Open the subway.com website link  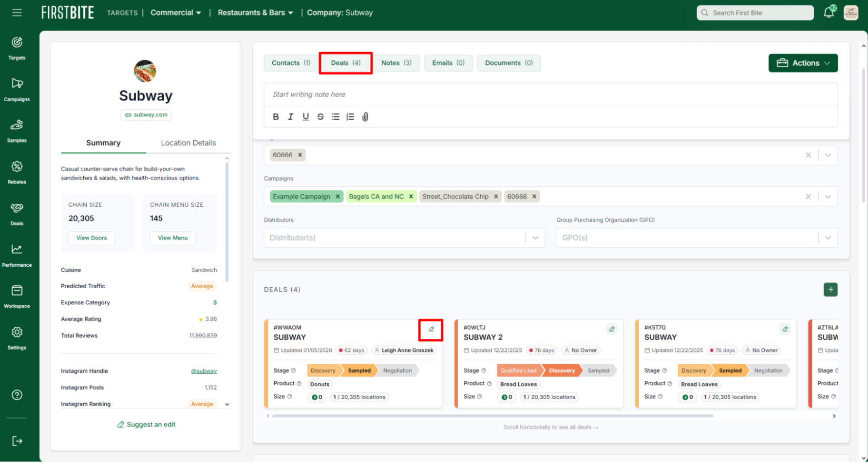pos(146,115)
